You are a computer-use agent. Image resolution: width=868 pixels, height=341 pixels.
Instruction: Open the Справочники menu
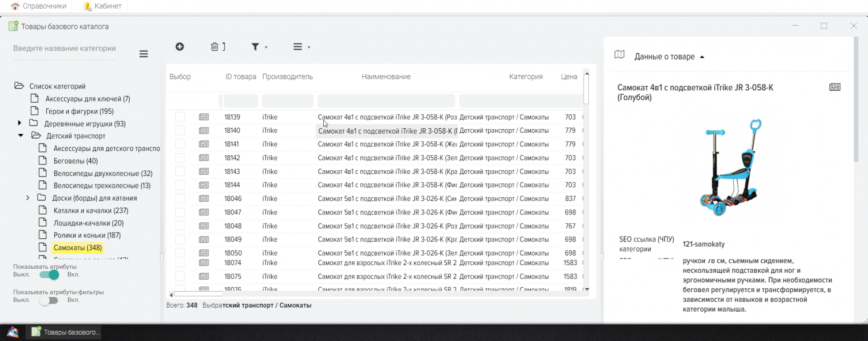39,6
